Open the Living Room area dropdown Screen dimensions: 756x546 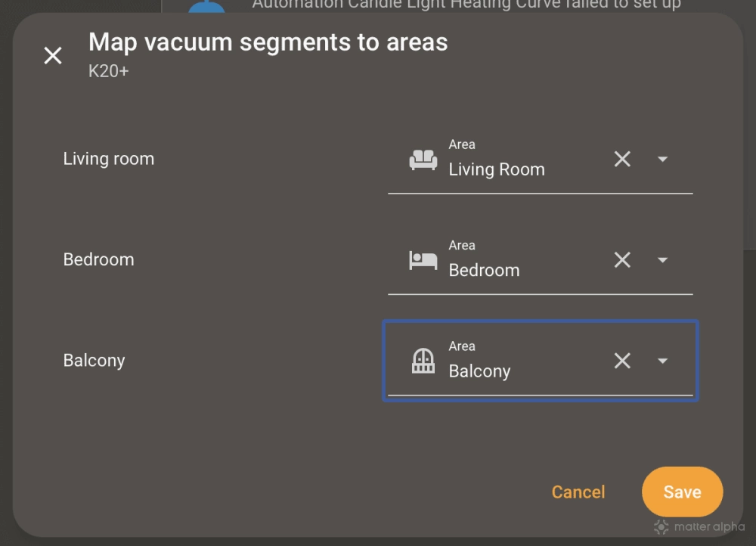coord(662,159)
